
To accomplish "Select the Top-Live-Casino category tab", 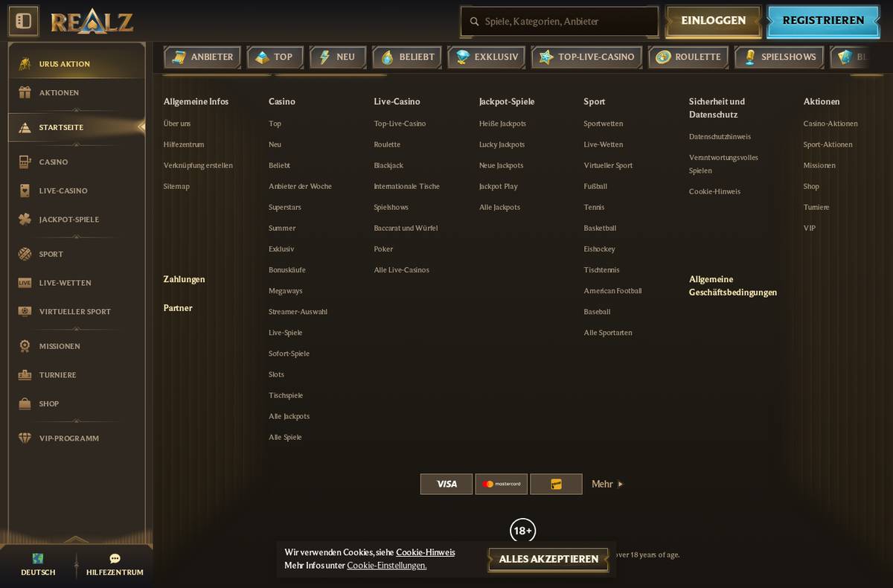I will [x=587, y=57].
